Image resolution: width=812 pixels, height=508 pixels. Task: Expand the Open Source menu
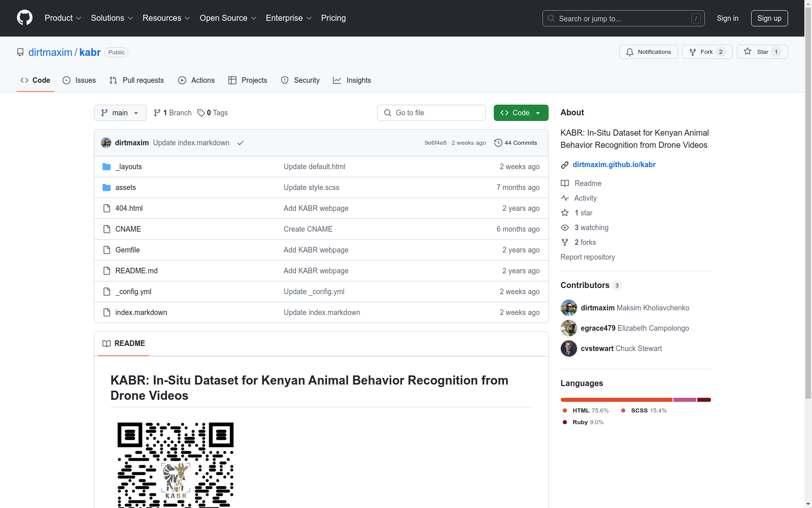click(x=228, y=18)
